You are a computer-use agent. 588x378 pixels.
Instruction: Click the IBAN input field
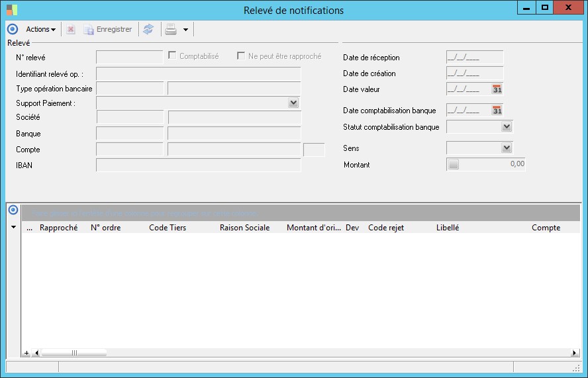pyautogui.click(x=199, y=165)
